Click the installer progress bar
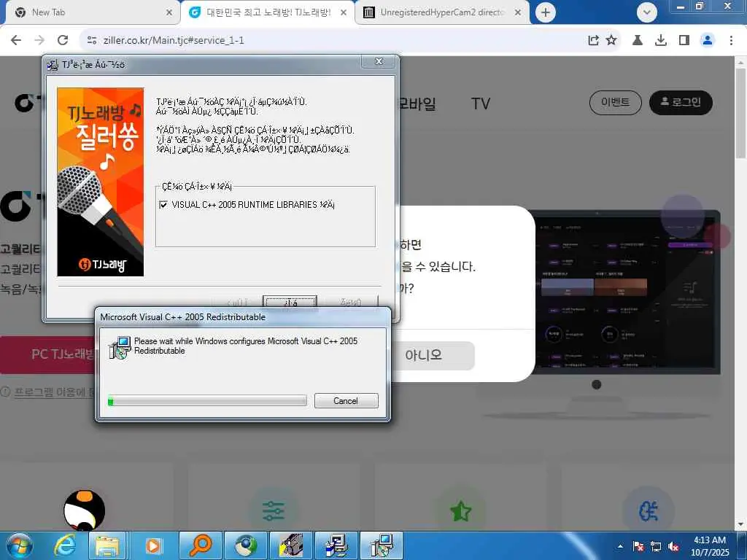Screen dimensions: 747x560 coord(207,400)
